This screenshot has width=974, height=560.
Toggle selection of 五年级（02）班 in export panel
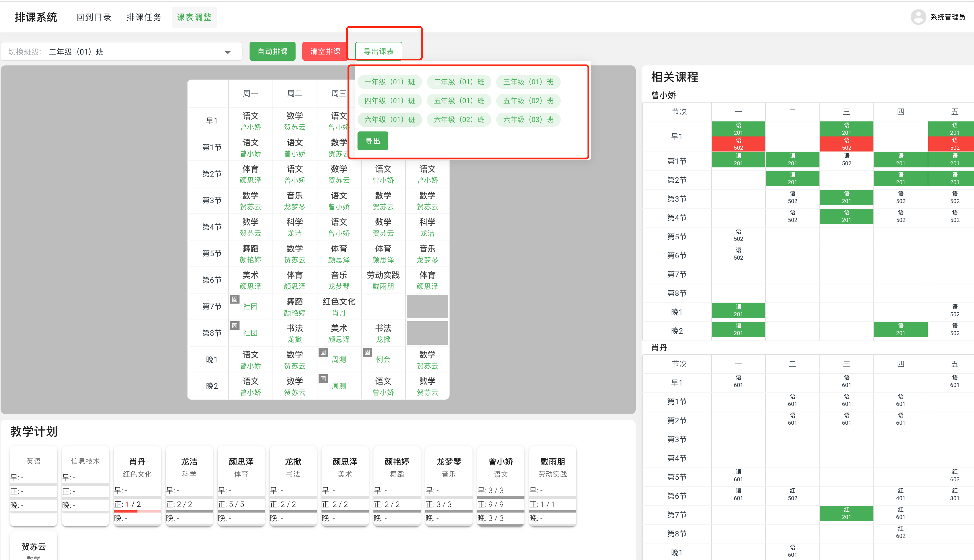pos(528,101)
